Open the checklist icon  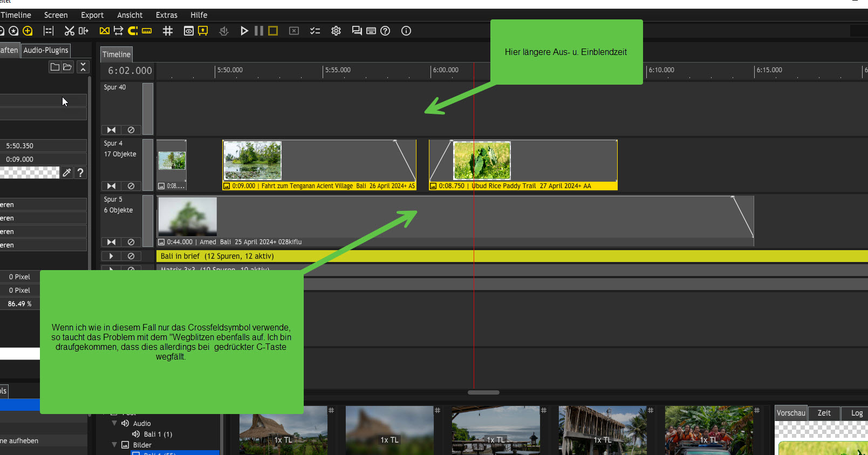tap(315, 31)
